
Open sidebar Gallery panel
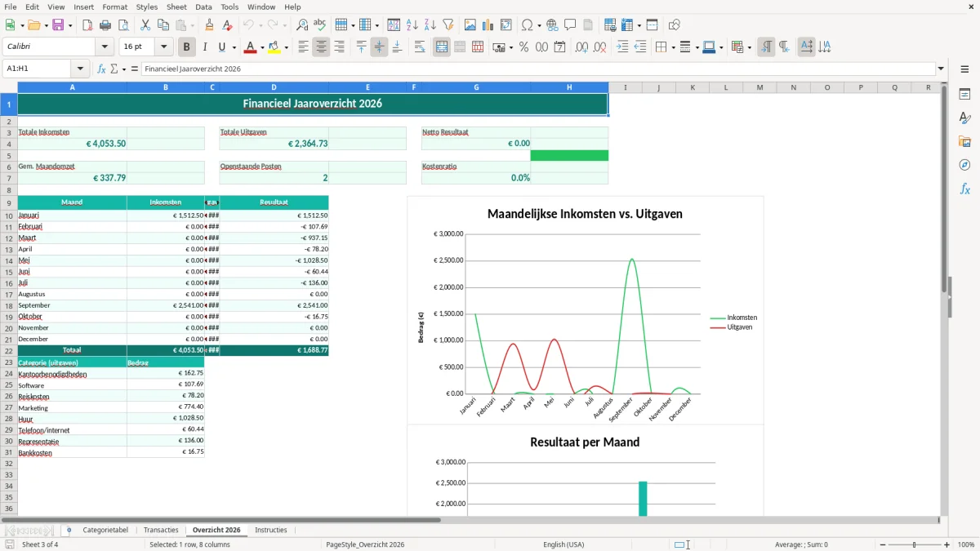click(x=964, y=141)
